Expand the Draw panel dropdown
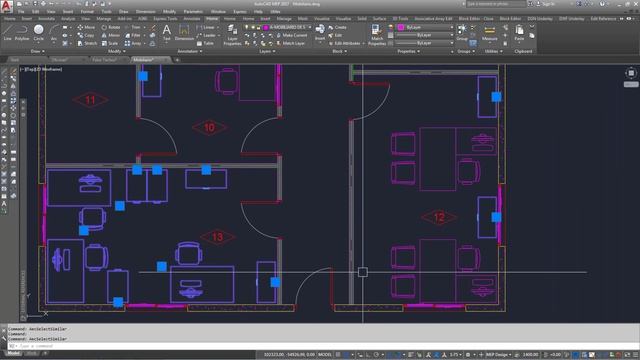 pos(38,51)
